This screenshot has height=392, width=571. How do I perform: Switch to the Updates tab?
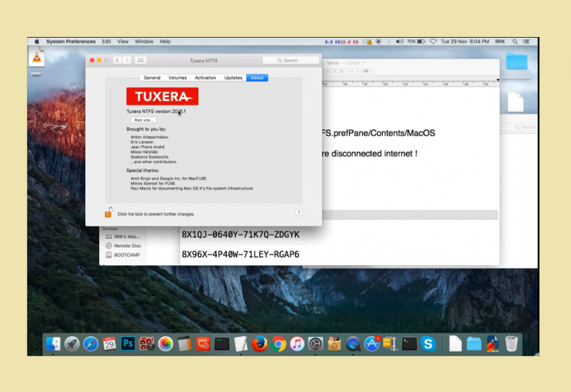tap(233, 78)
